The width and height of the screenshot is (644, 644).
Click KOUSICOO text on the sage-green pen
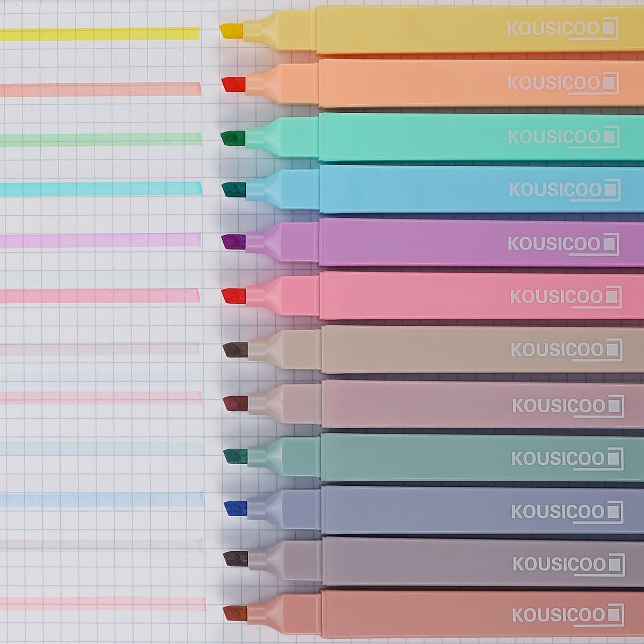[x=557, y=458]
